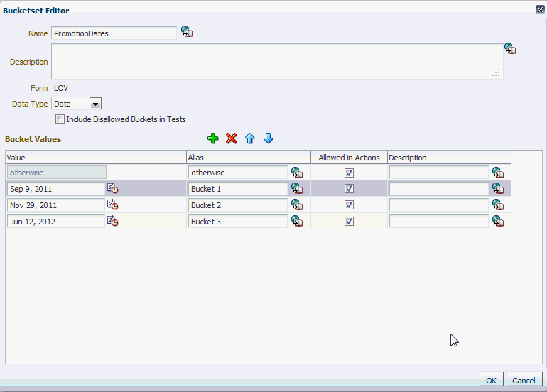Open the date picker for Nov 29, 2011
The image size is (547, 392).
(x=112, y=205)
